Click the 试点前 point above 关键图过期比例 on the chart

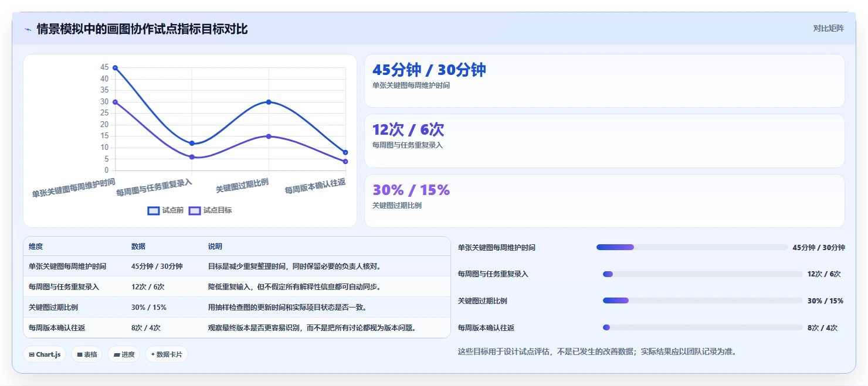[269, 102]
